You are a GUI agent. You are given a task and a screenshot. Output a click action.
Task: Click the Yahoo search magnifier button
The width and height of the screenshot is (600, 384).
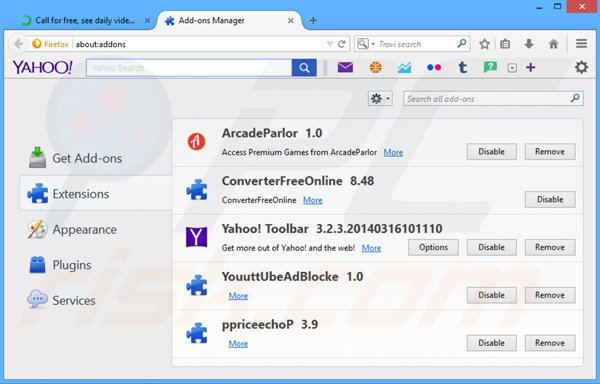[x=304, y=68]
